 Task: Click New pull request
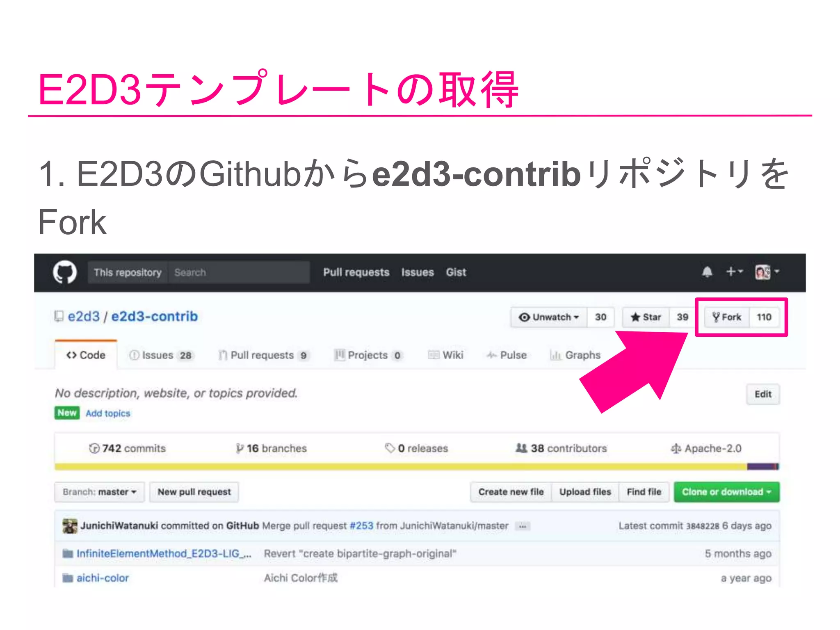tap(194, 492)
